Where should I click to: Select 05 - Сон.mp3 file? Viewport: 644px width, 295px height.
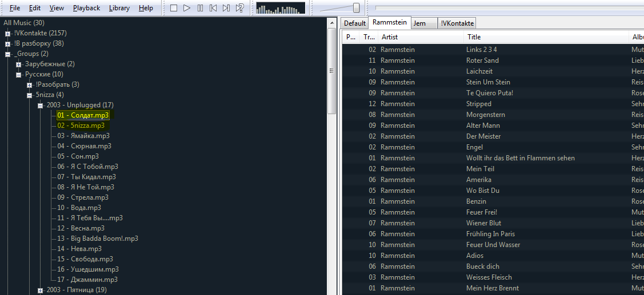pyautogui.click(x=78, y=156)
